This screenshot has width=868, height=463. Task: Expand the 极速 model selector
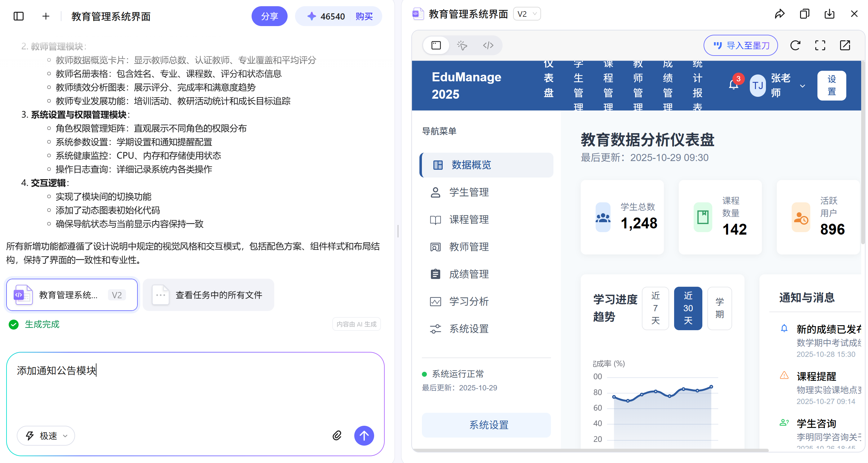pyautogui.click(x=46, y=435)
